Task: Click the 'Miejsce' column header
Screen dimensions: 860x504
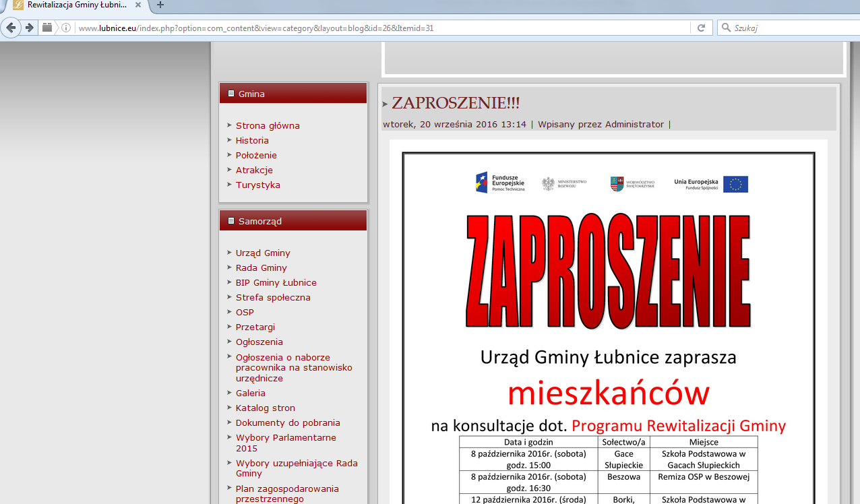Action: point(704,442)
